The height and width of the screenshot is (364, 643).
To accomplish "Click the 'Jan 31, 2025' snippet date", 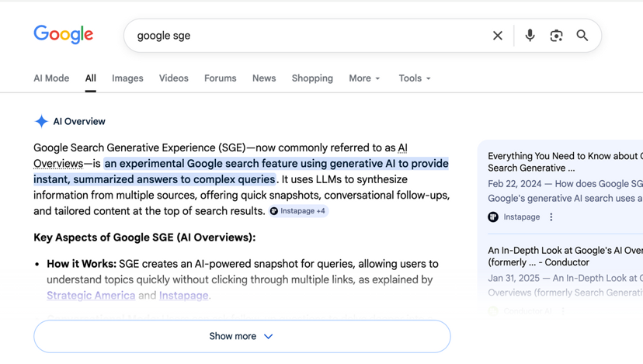I will (513, 279).
